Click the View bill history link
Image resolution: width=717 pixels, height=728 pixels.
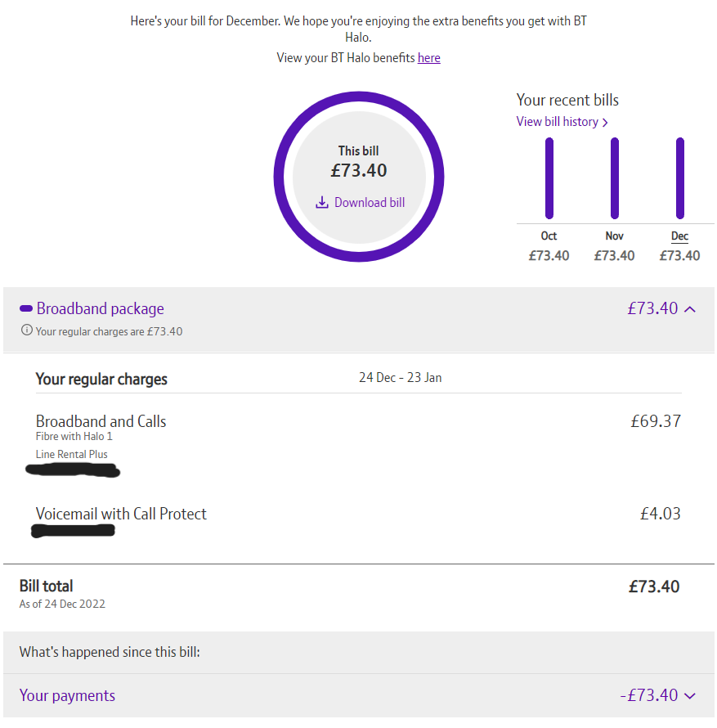pos(557,122)
